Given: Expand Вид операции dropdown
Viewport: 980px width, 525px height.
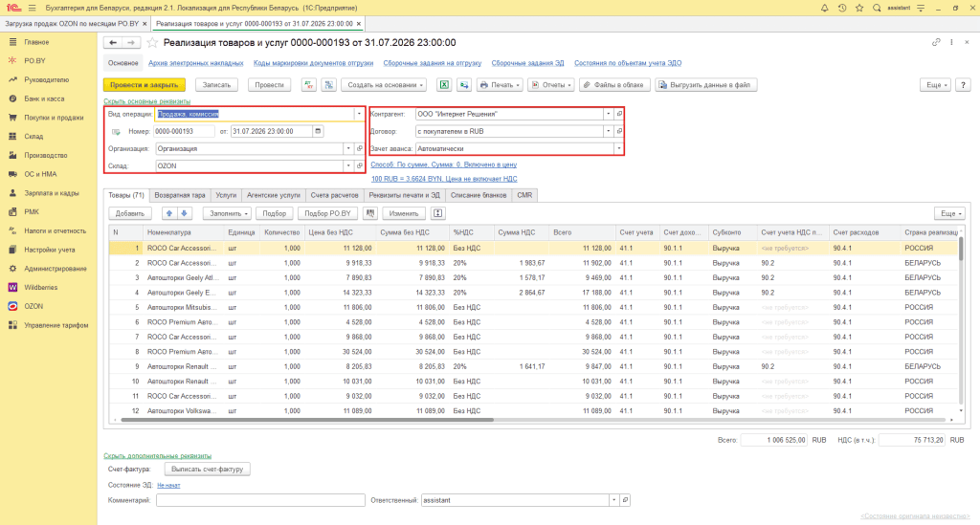Looking at the screenshot, I should [359, 114].
